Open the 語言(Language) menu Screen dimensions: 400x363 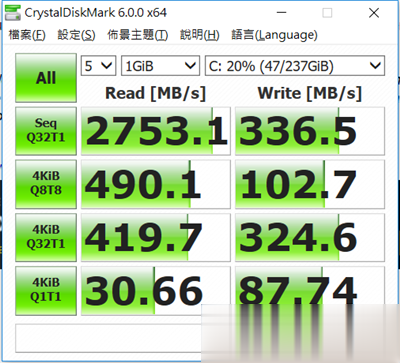(x=274, y=35)
